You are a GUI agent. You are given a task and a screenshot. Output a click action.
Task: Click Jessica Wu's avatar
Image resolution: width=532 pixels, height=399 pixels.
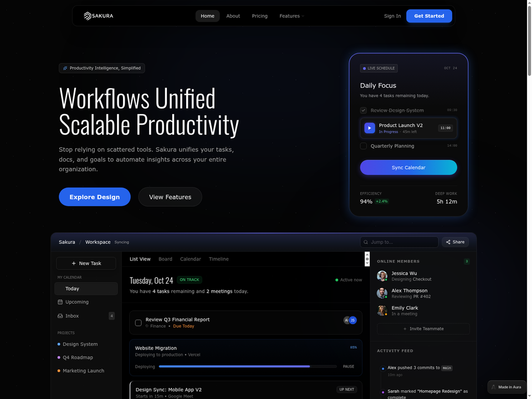click(x=382, y=276)
